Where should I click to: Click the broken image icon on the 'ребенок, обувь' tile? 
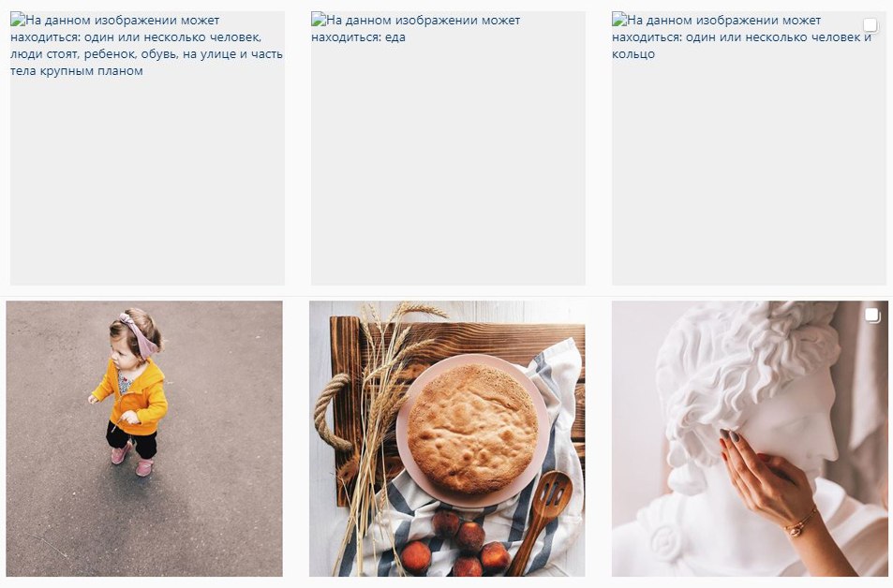[18, 20]
